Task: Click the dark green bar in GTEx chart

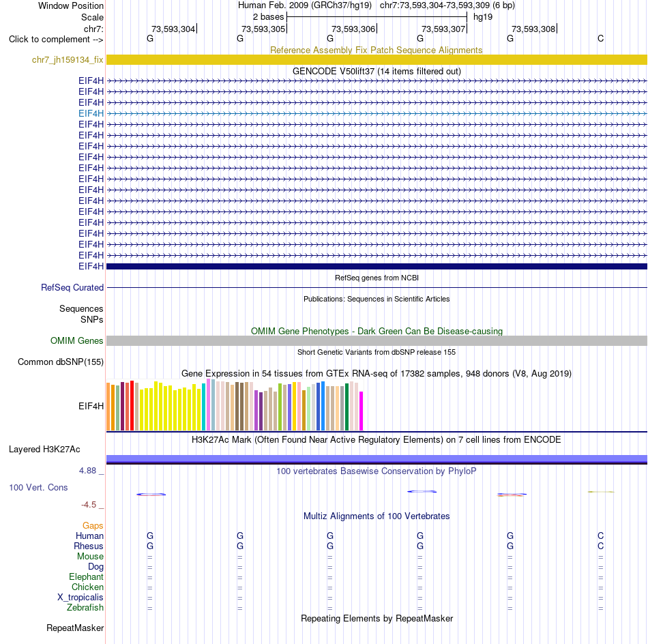Action: (347, 407)
